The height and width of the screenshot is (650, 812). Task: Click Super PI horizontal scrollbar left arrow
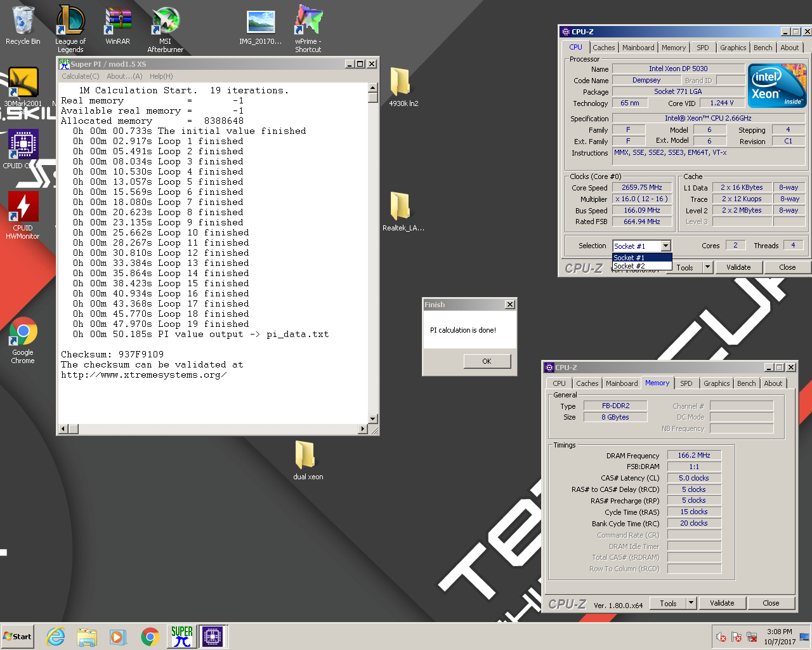pos(63,429)
